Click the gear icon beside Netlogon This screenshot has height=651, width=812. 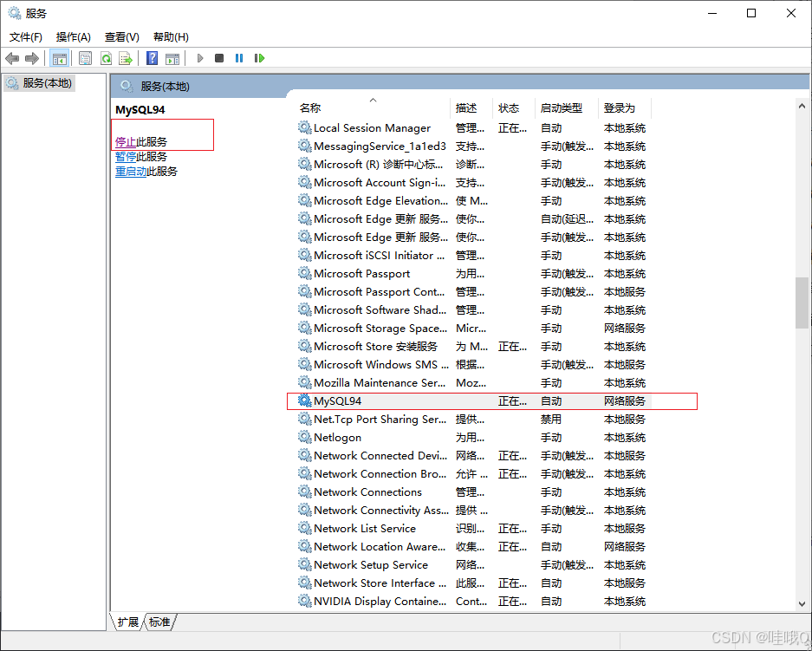tap(304, 437)
